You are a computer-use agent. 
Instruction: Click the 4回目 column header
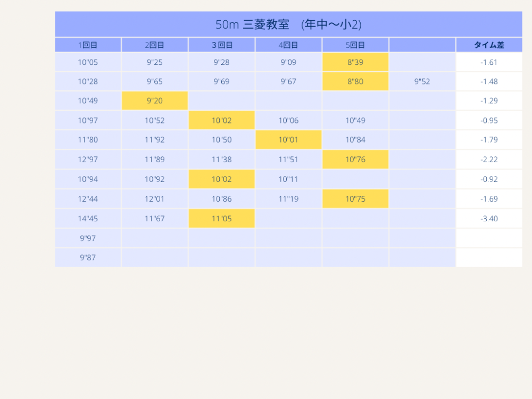click(x=288, y=45)
